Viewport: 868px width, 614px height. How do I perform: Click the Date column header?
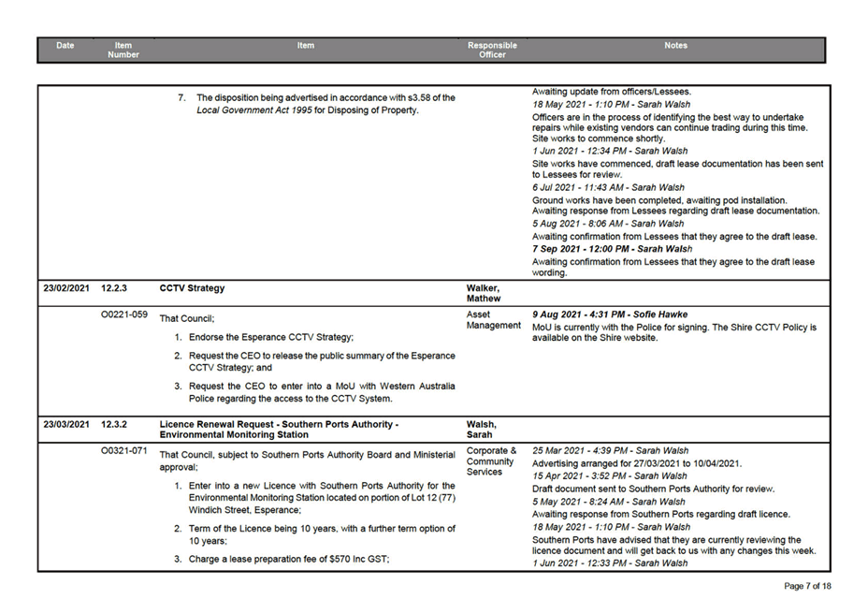[65, 45]
